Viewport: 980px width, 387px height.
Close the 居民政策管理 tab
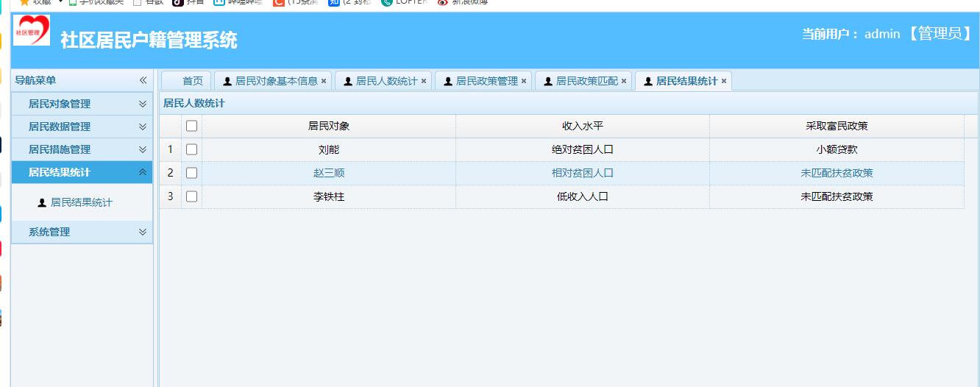(x=524, y=81)
